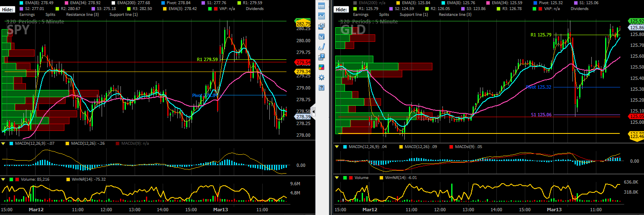Open the chart info windows icon
The height and width of the screenshot is (215, 644).
tap(322, 57)
